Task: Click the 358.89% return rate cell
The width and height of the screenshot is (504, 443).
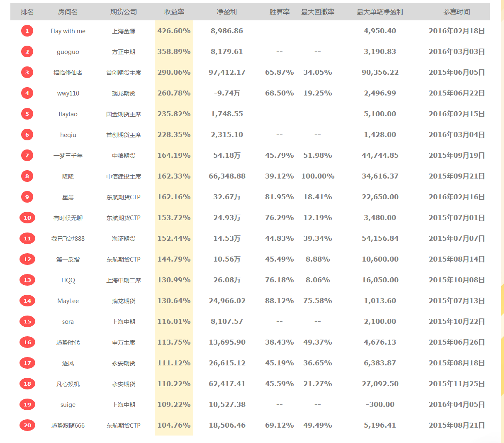Action: (174, 51)
